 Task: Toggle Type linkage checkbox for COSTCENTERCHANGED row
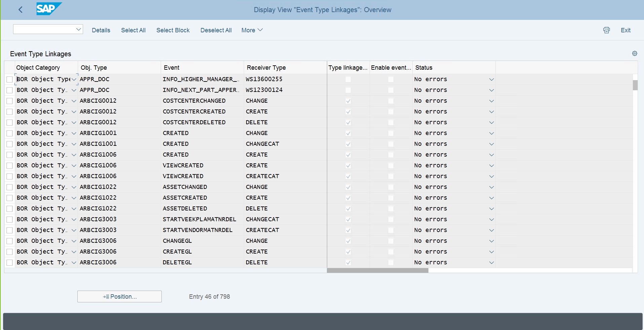348,101
